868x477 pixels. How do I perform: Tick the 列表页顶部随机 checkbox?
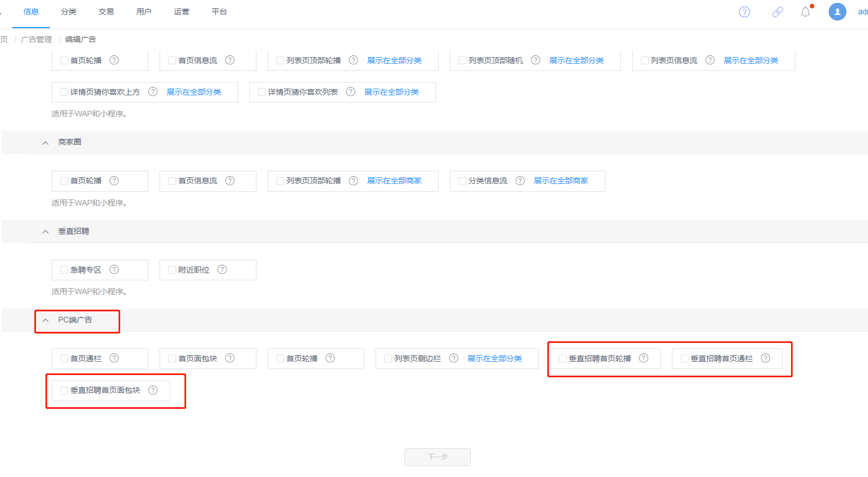click(463, 60)
